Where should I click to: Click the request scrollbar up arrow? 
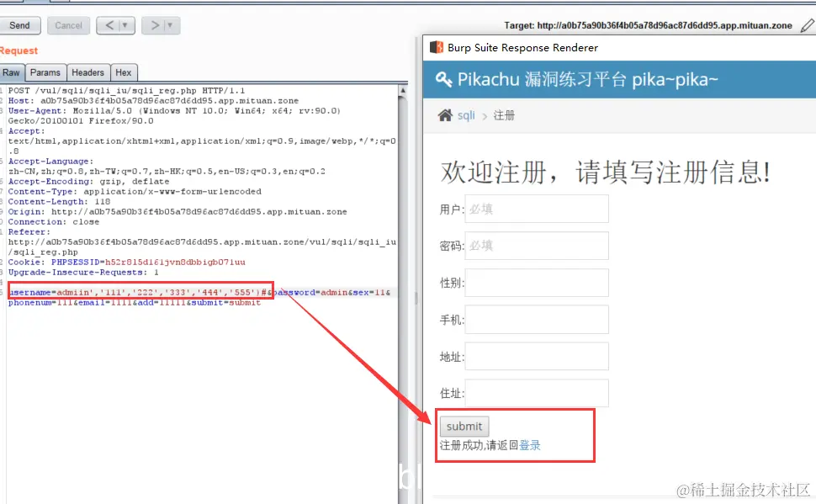[x=403, y=91]
